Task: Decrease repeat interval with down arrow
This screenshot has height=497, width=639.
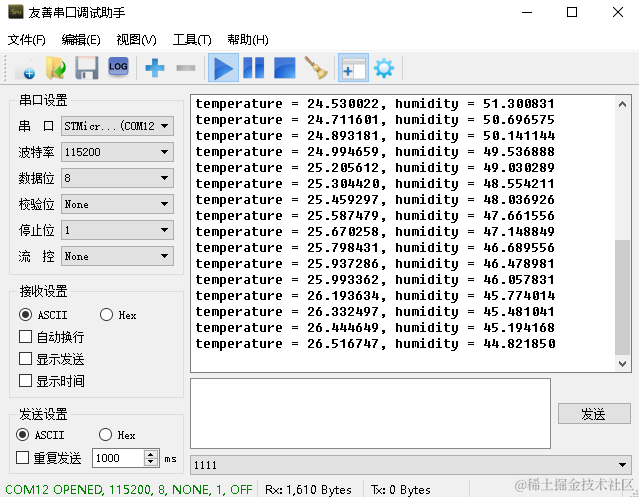Action: [151, 462]
